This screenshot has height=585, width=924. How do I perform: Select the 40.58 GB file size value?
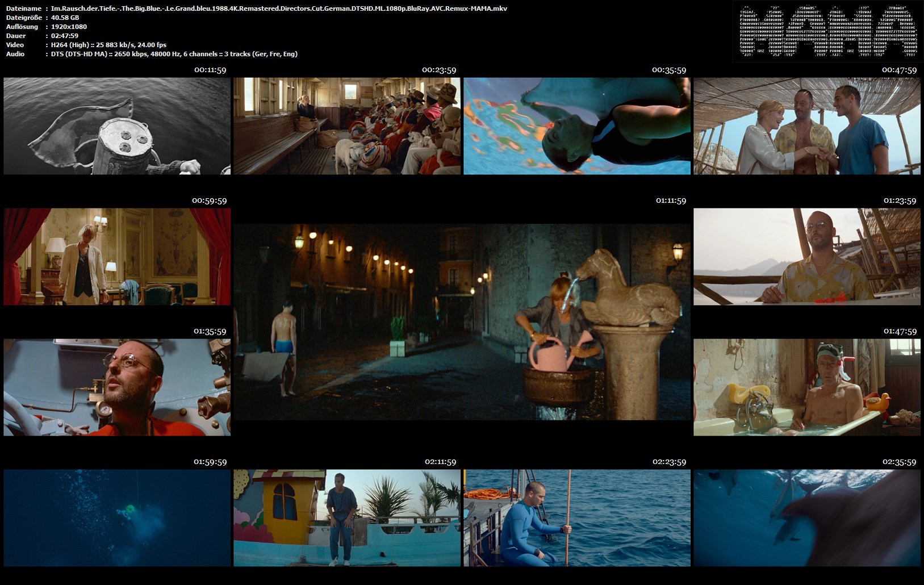click(65, 18)
